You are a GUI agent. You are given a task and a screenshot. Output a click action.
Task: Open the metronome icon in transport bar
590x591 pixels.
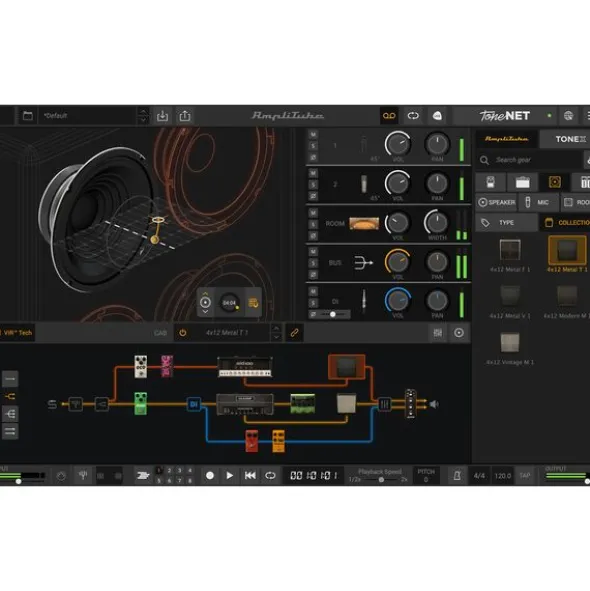click(457, 476)
